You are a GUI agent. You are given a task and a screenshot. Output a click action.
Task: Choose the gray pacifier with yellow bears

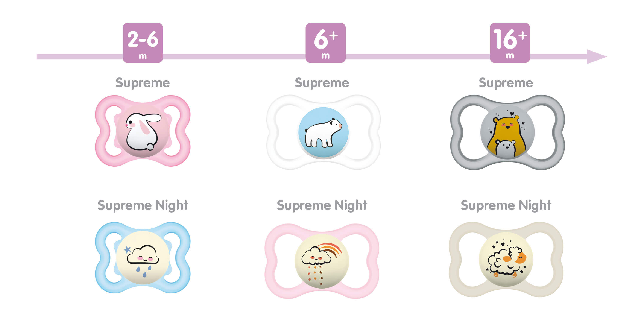[507, 132]
